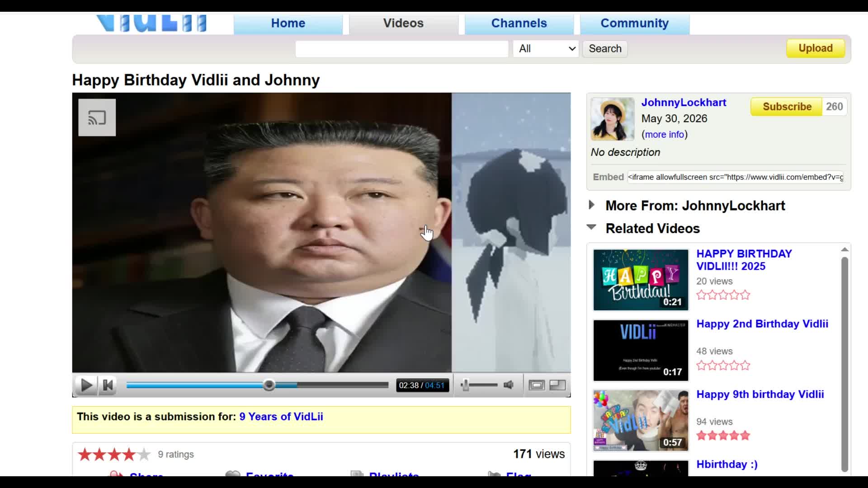Click the Upload button
Image resolution: width=868 pixels, height=488 pixels.
[x=816, y=48]
